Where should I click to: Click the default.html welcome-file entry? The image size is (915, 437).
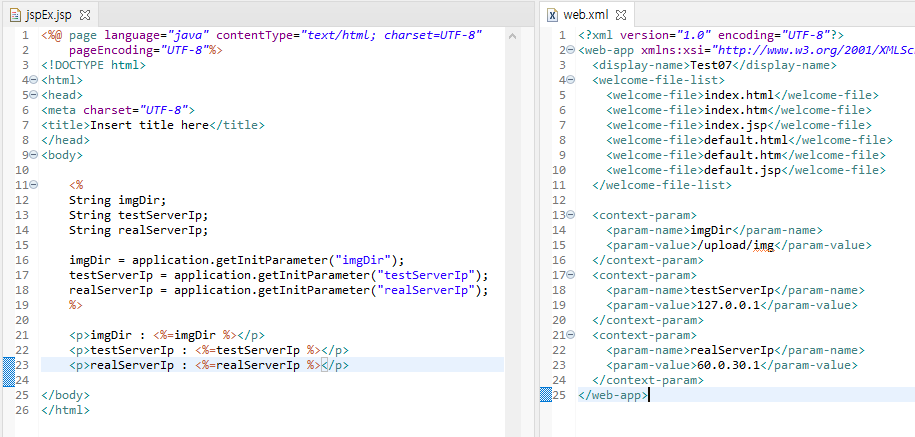749,140
